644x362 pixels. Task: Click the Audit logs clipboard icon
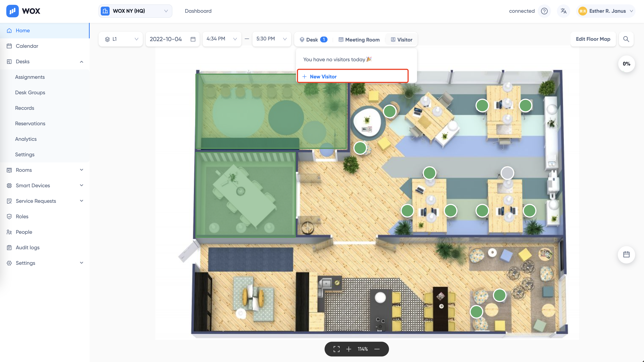[9, 247]
